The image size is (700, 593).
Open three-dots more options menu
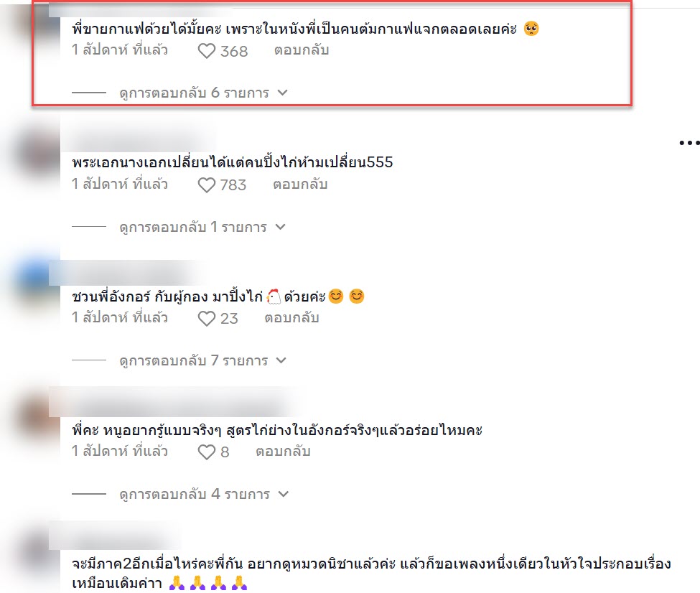tap(689, 143)
